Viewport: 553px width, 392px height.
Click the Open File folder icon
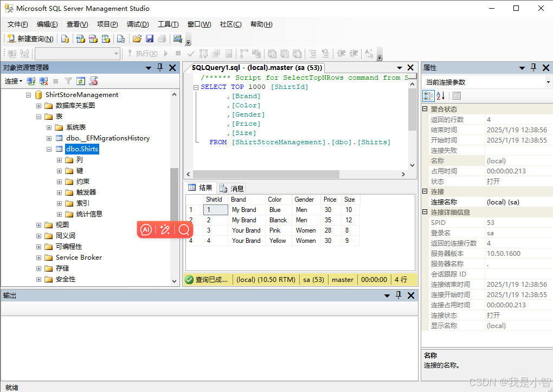[x=137, y=38]
